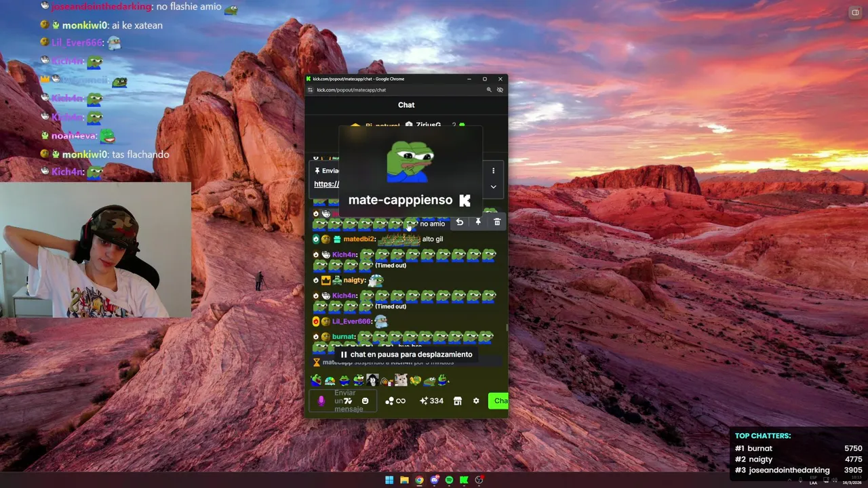Click the purple microphone icon in chat input
Image resolution: width=868 pixels, height=488 pixels.
point(321,401)
